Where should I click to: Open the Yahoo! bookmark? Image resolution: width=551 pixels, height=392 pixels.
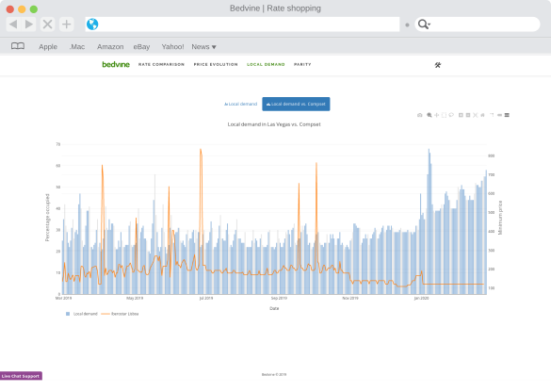click(x=172, y=47)
